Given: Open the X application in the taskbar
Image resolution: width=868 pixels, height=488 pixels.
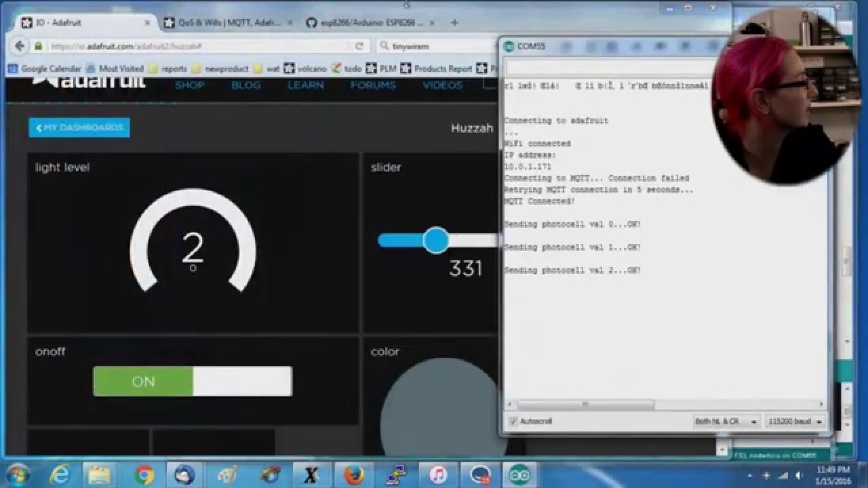Looking at the screenshot, I should (x=311, y=474).
